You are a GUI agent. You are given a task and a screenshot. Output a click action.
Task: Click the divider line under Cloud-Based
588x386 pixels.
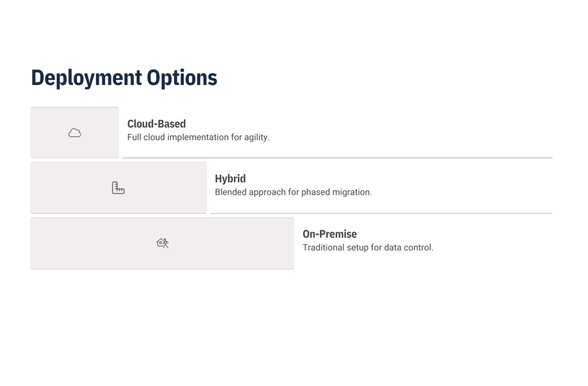(338, 158)
